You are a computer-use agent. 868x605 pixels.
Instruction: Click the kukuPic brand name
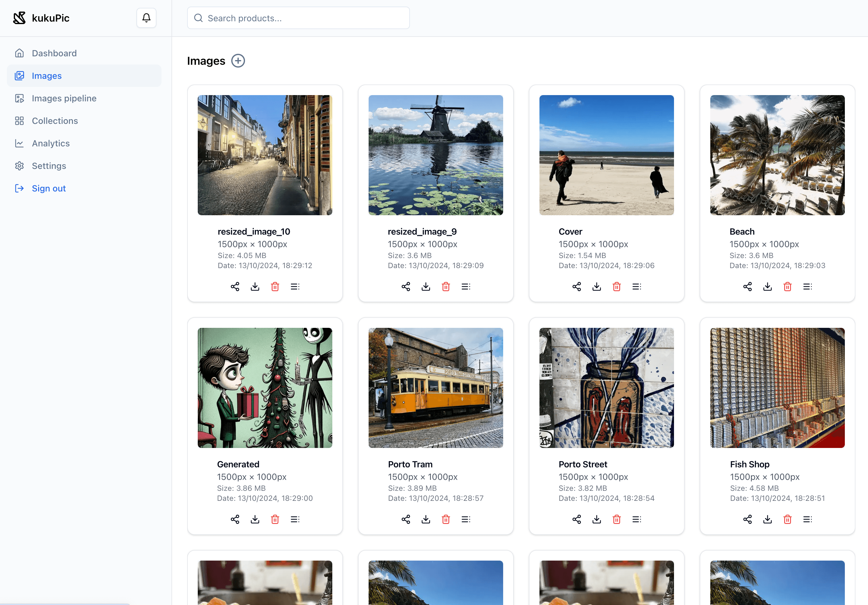tap(51, 18)
